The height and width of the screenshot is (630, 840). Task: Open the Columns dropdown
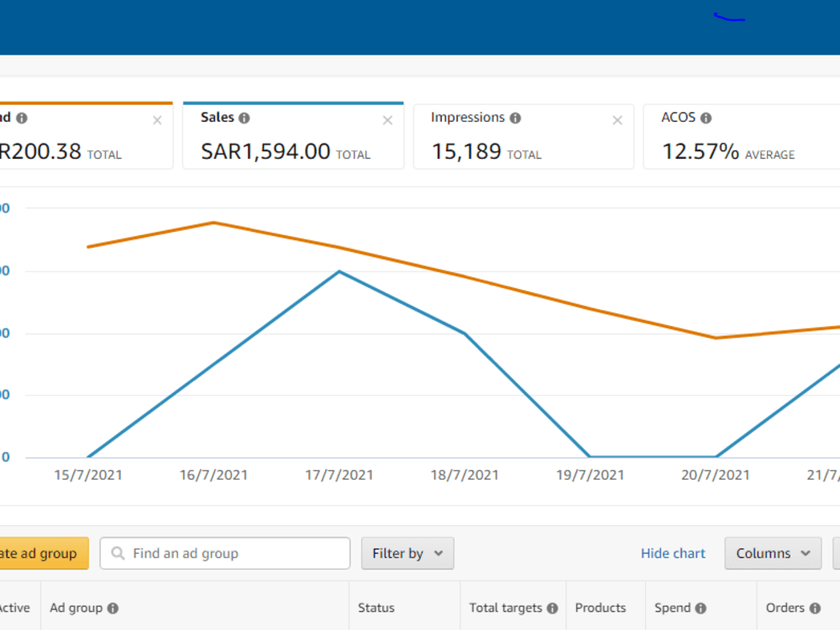[x=773, y=554]
